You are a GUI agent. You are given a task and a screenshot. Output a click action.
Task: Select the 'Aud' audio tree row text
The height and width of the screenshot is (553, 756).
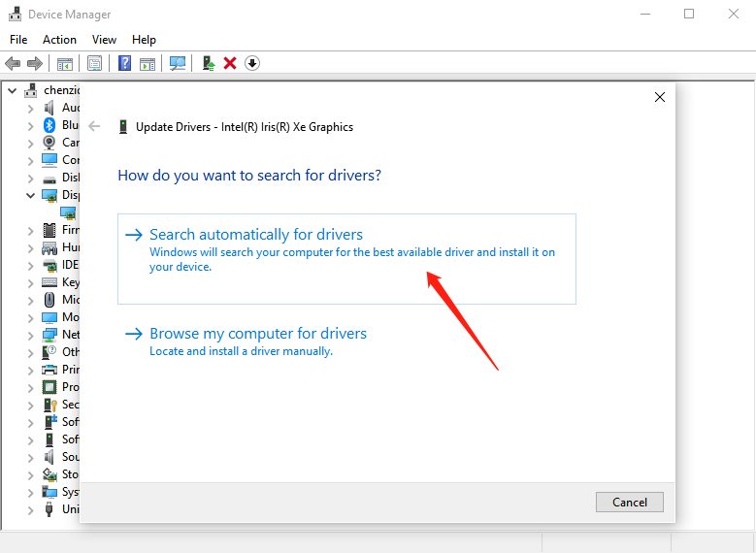(x=71, y=108)
